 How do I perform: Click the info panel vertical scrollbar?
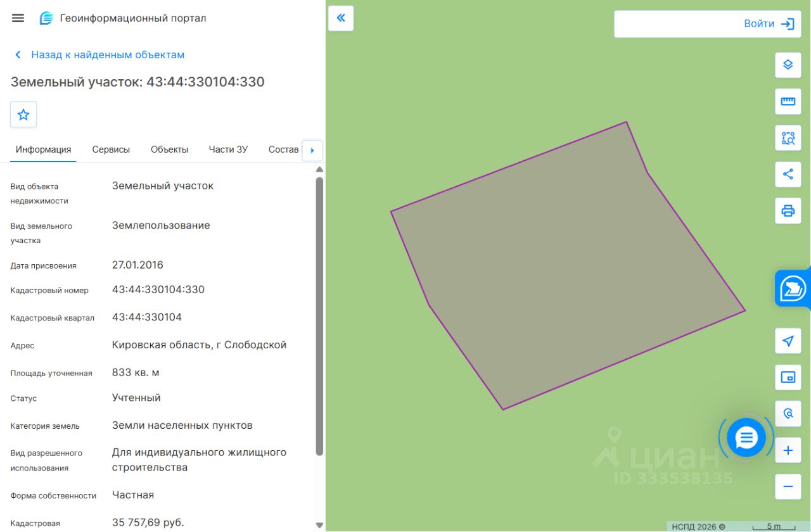click(319, 317)
